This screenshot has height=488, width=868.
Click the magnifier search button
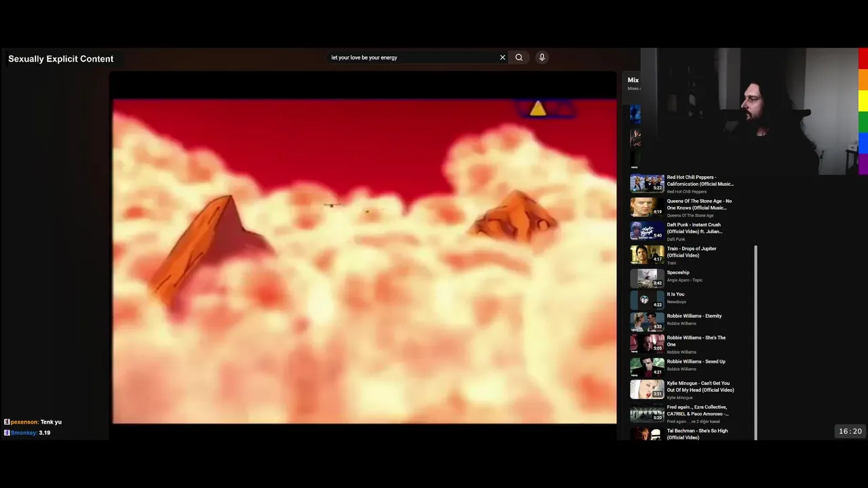point(519,58)
